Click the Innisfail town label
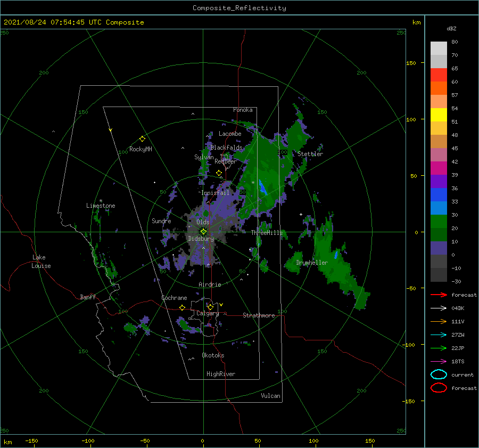The image size is (479, 448). click(x=215, y=193)
